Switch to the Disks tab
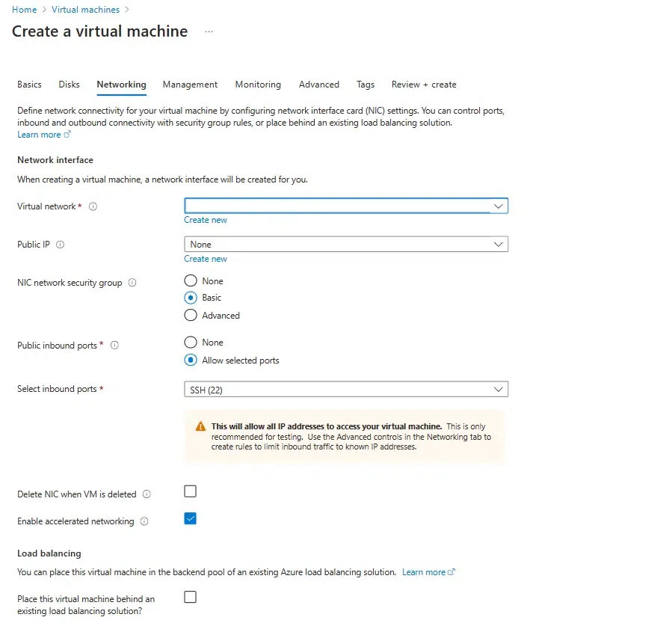Image resolution: width=672 pixels, height=632 pixels. pyautogui.click(x=70, y=85)
